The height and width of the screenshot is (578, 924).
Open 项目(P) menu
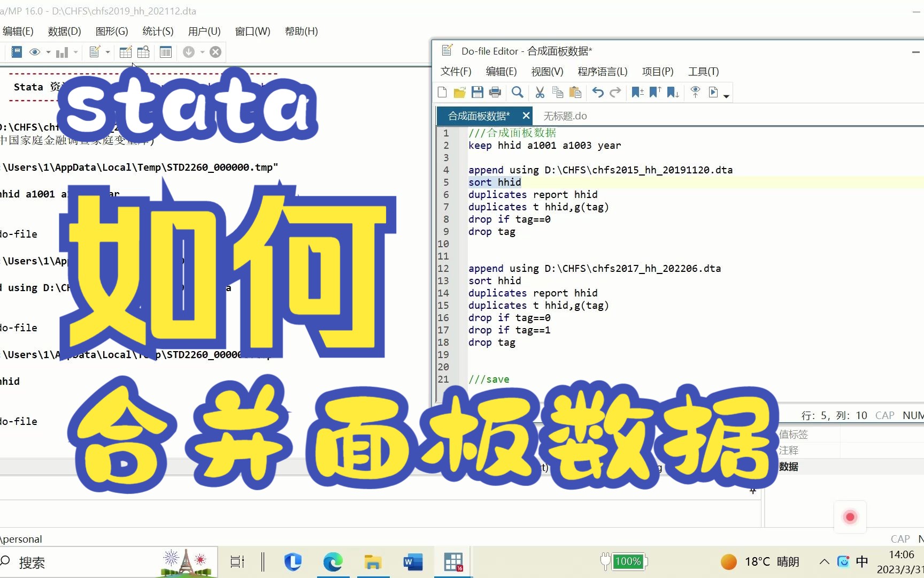pyautogui.click(x=658, y=71)
